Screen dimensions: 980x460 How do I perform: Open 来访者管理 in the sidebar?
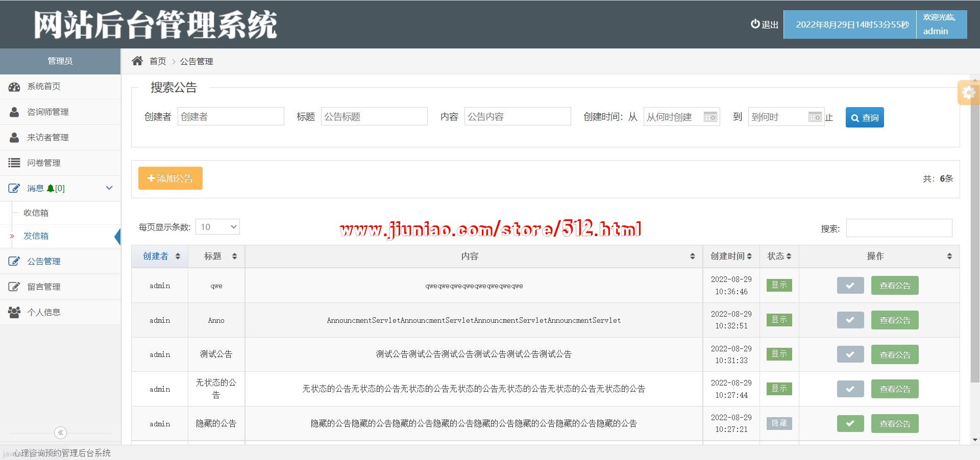[x=60, y=137]
